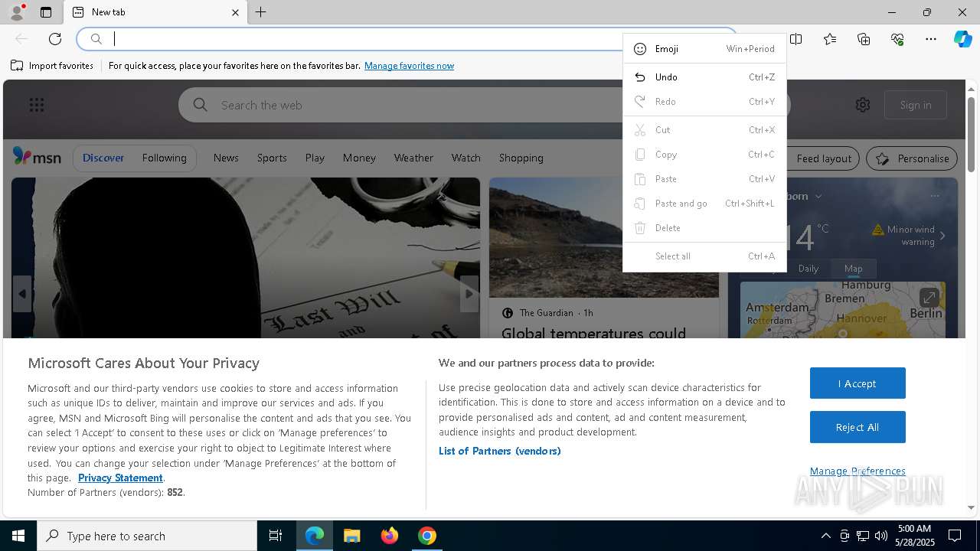Select the Discover tab
The image size is (980, 551).
point(103,158)
